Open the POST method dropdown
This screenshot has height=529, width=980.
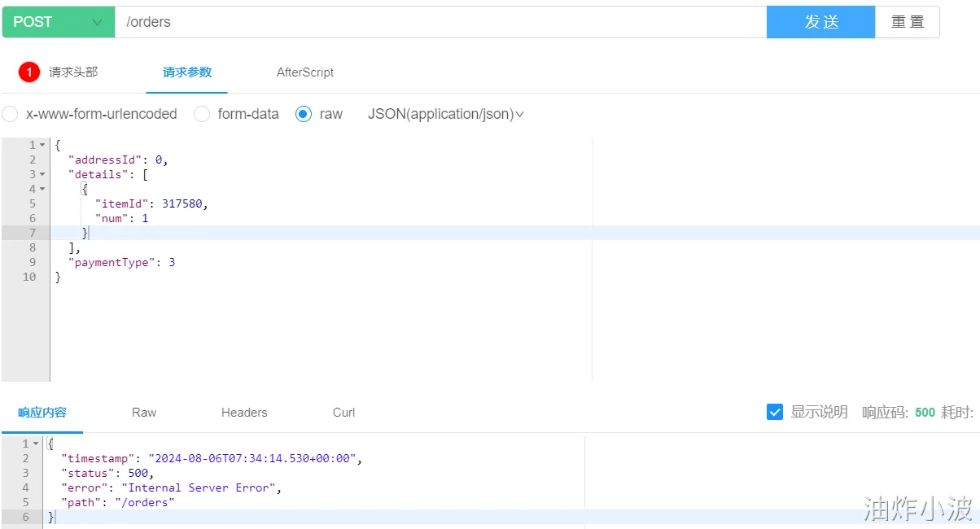58,22
